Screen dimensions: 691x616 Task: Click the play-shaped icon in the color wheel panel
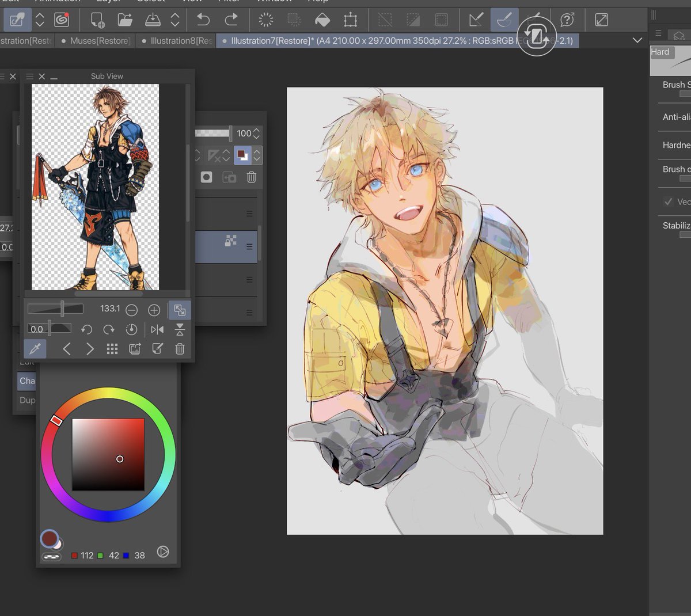pos(163,552)
